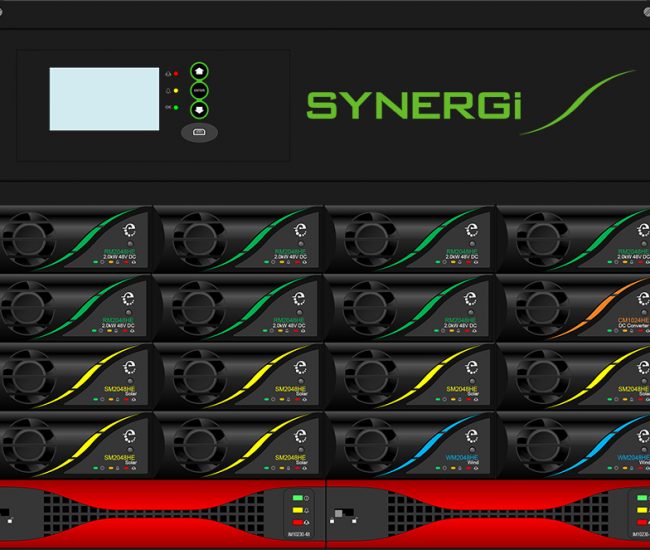Image resolution: width=650 pixels, height=550 pixels.
Task: Click the USB port below navigation buttons
Action: point(199,132)
